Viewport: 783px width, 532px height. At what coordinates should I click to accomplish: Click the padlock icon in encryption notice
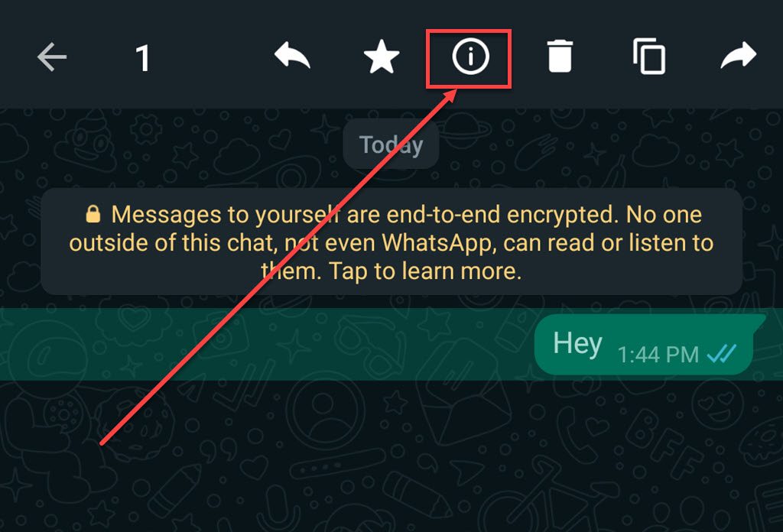[x=93, y=213]
